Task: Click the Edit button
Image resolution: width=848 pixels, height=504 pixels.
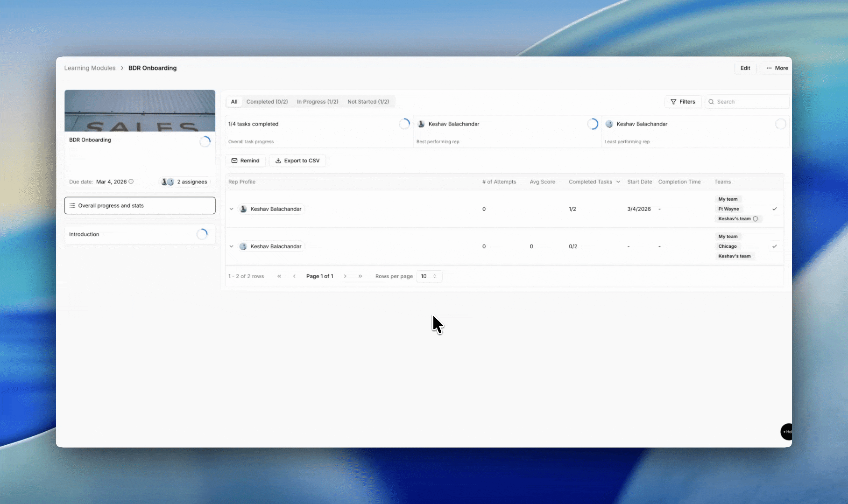Action: click(x=745, y=68)
